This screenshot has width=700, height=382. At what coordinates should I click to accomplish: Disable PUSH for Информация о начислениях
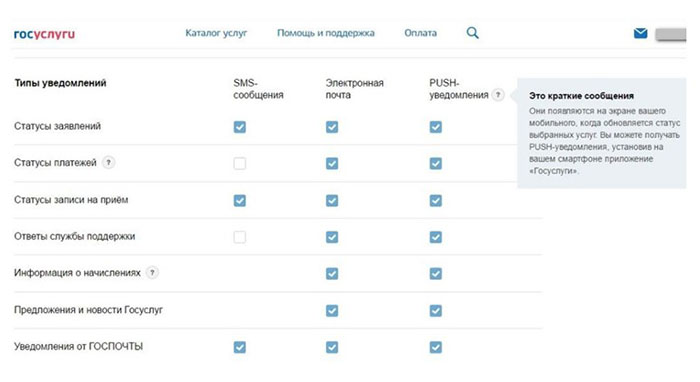click(x=436, y=274)
